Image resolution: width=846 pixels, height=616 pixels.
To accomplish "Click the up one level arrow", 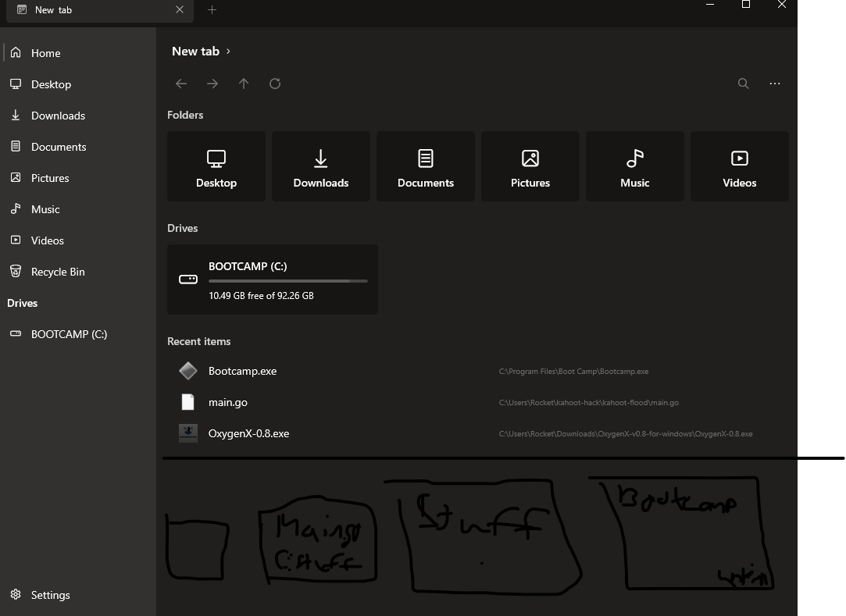I will point(244,83).
